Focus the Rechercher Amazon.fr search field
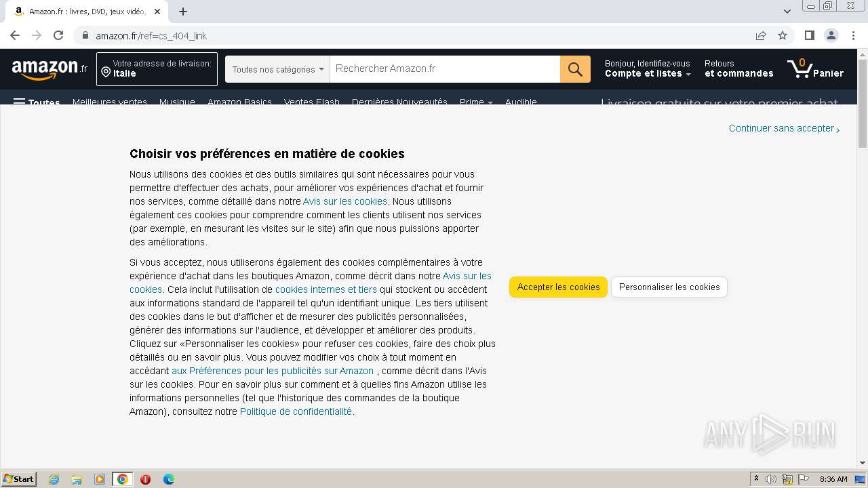 coord(445,69)
